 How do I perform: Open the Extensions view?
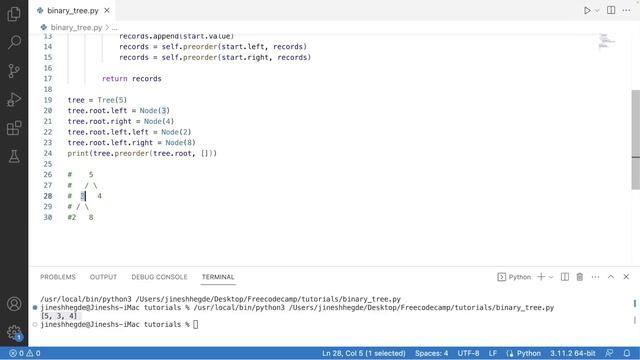pyautogui.click(x=14, y=128)
